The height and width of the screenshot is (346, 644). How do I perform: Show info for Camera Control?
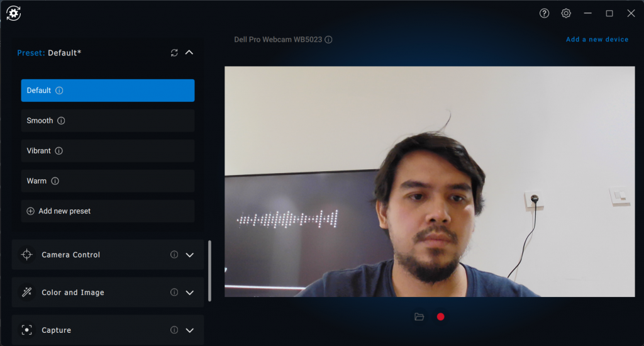(174, 255)
